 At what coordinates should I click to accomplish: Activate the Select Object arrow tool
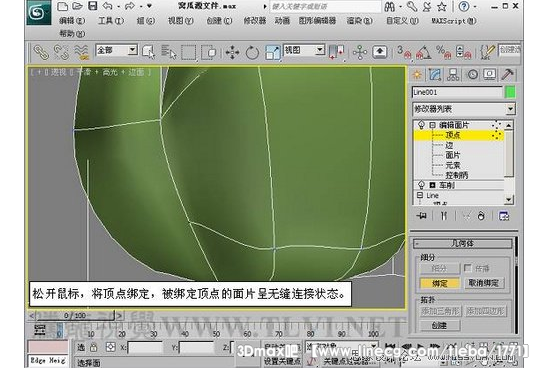(x=148, y=52)
